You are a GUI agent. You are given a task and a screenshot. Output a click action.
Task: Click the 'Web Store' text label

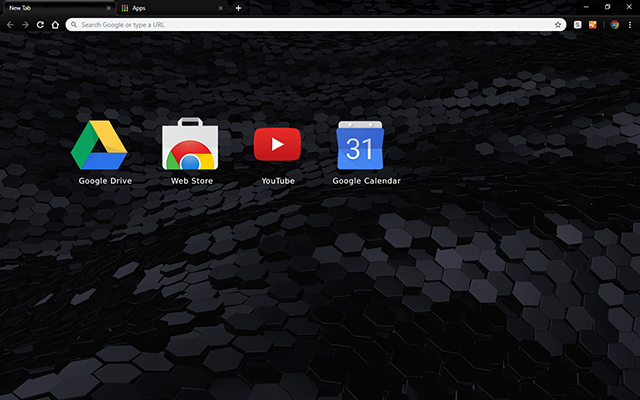(190, 181)
